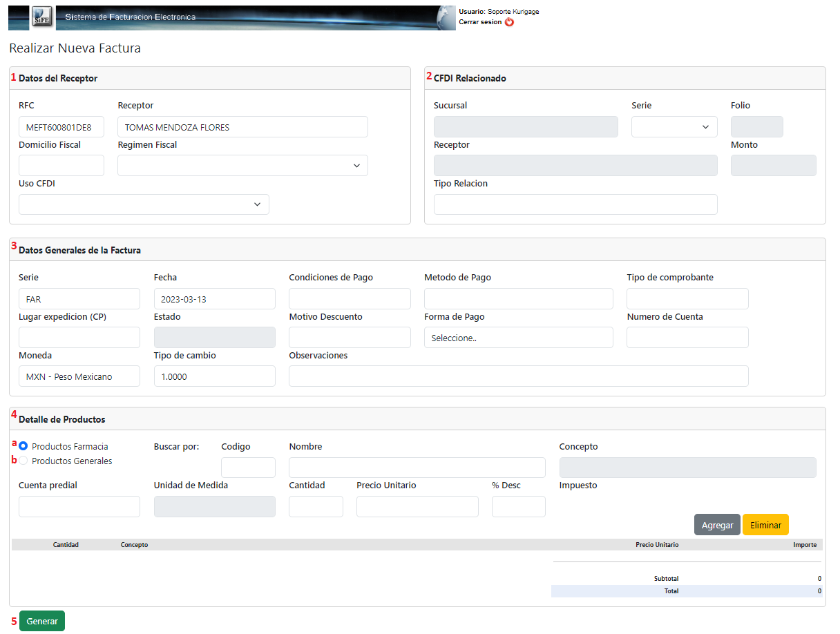
Task: Click the Cerrar sesion link
Action: click(x=480, y=22)
